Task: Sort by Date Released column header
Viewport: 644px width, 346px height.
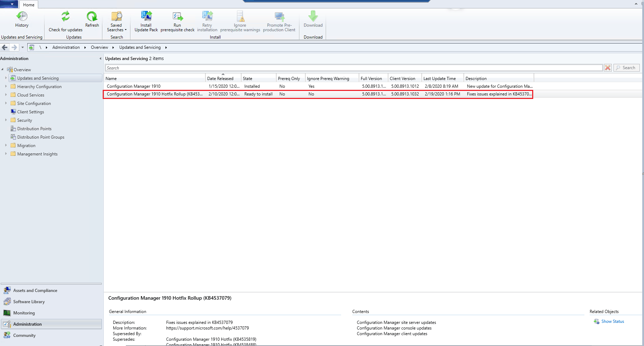Action: 223,78
